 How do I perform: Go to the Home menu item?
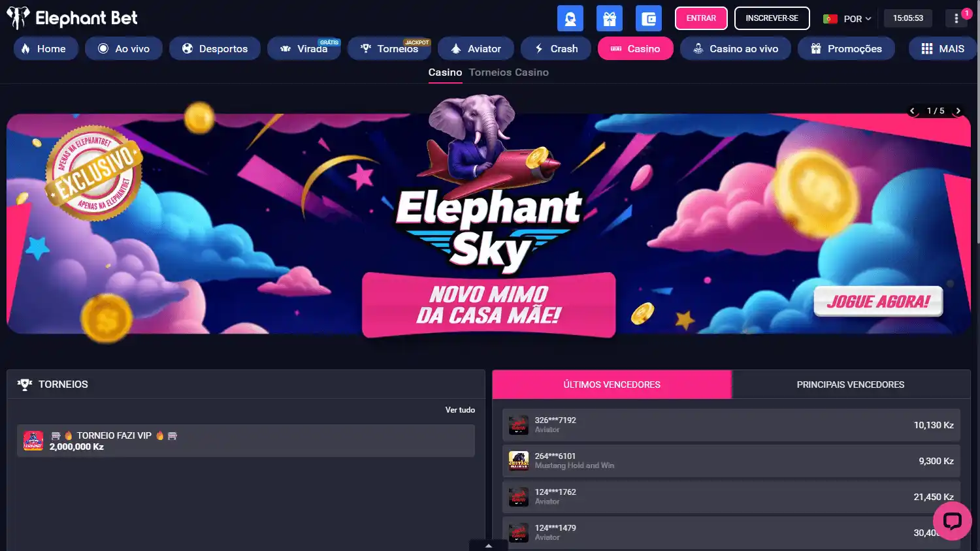tap(46, 48)
